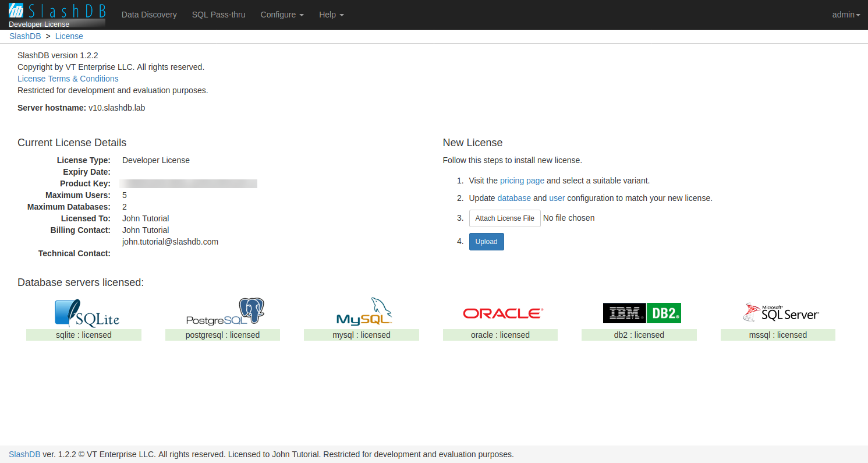
Task: Click the SlashDB link in footer
Action: (x=24, y=454)
